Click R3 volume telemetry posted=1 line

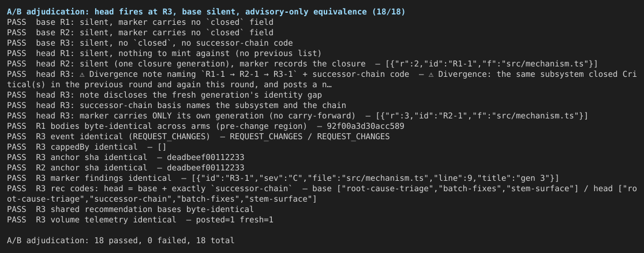pos(140,220)
